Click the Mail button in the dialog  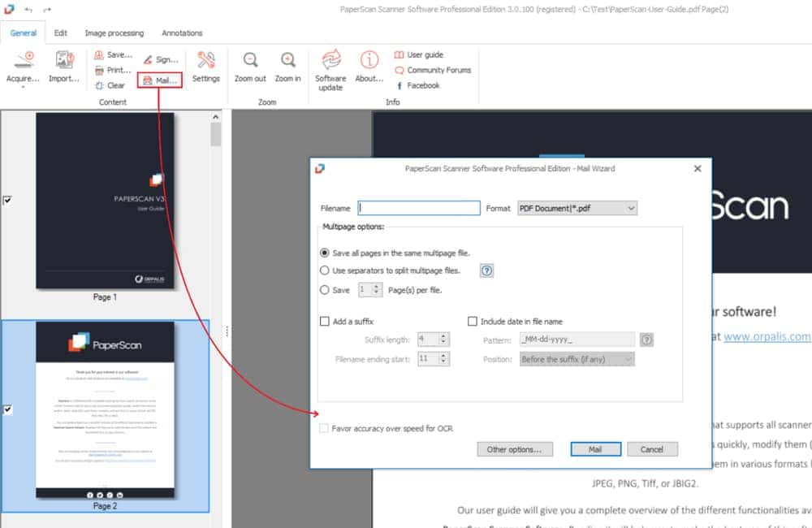point(595,449)
